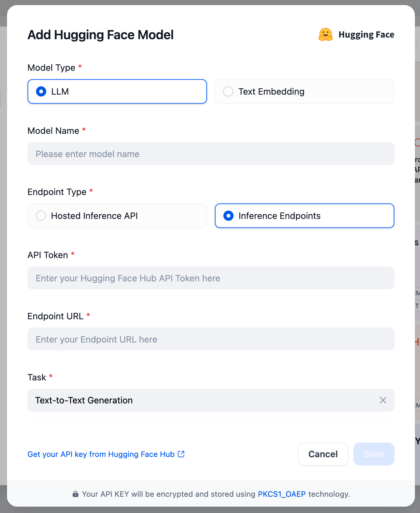Choose the Inference Endpoints option
Screen dimensions: 420x513
coord(305,216)
